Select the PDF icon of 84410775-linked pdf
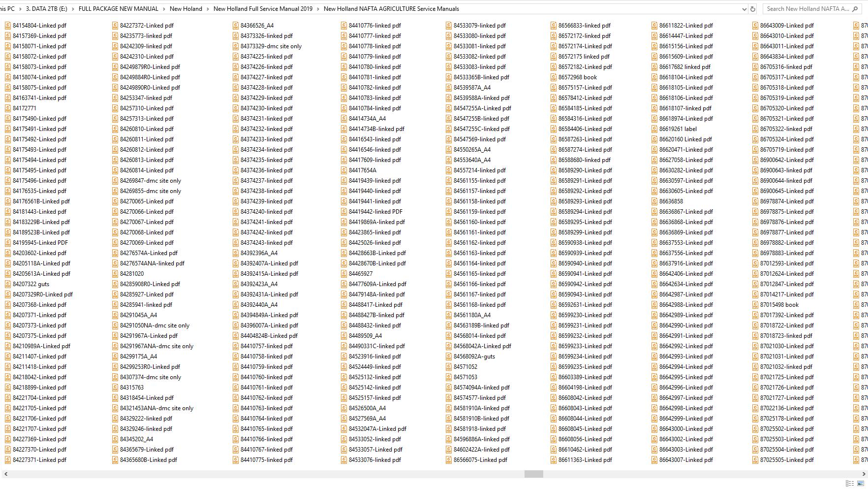This screenshot has width=868, height=489. pos(236,460)
